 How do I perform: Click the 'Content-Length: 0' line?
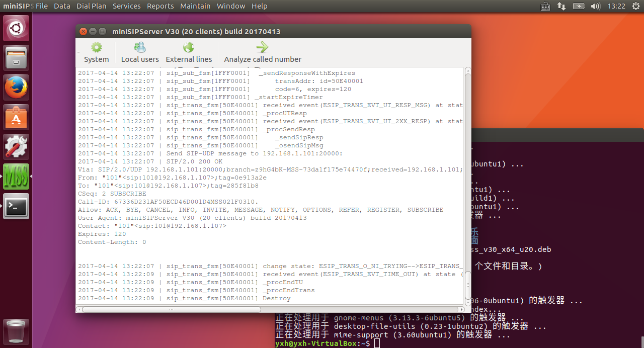point(112,242)
